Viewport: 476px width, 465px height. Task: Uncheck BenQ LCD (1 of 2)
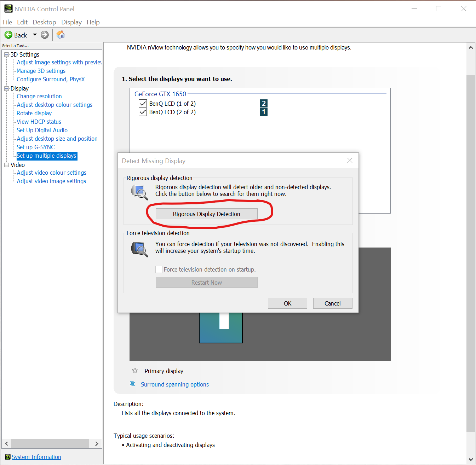coord(143,104)
